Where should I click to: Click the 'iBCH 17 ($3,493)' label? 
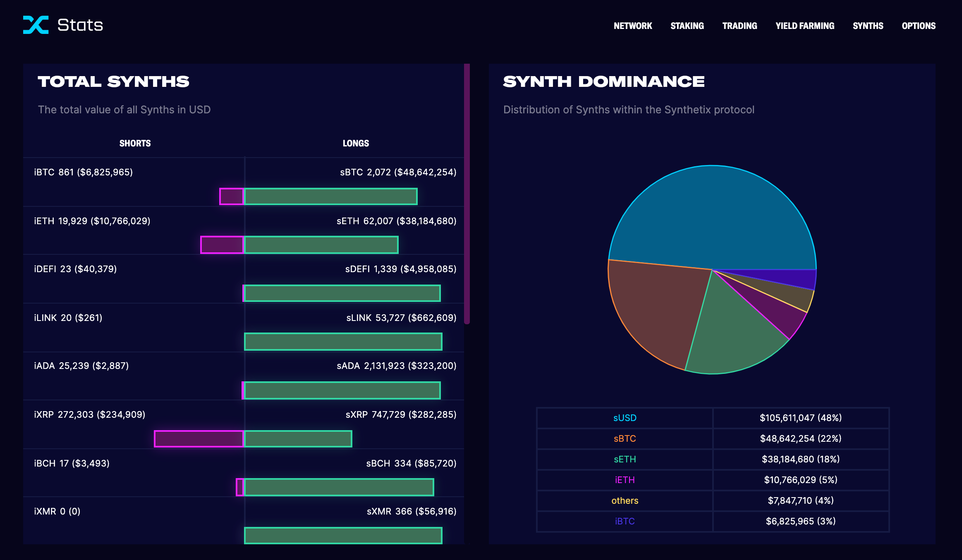pos(72,463)
